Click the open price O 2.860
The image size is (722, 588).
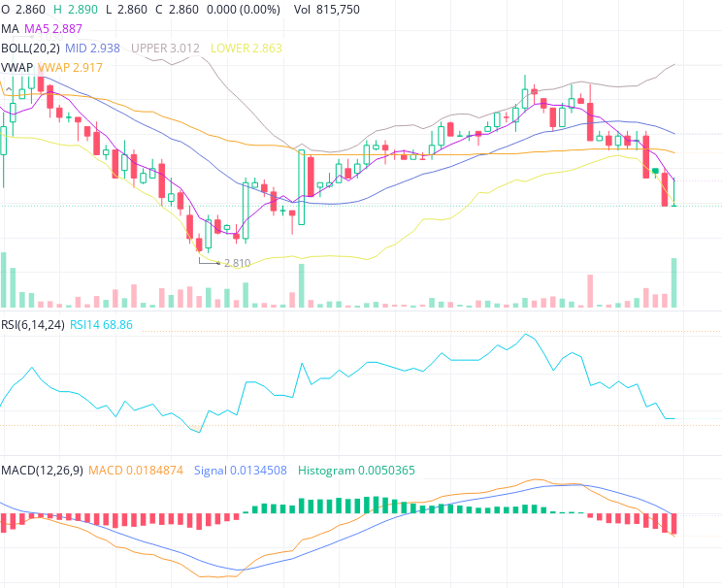pos(23,10)
